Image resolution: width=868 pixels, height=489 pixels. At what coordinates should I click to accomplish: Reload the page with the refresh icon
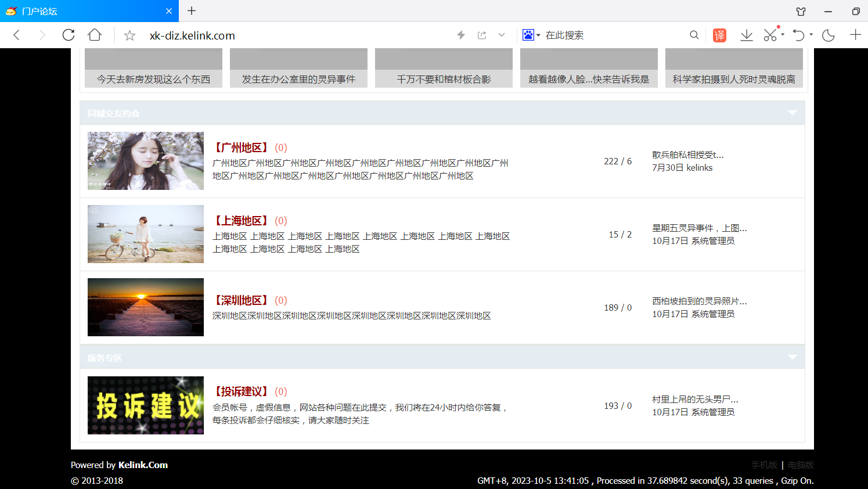pos(69,35)
